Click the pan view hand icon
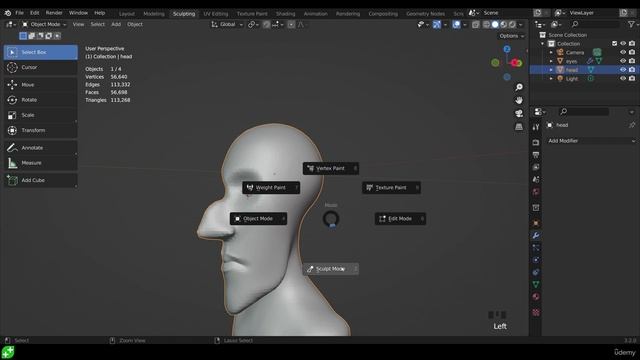This screenshot has width=640, height=360. point(519,100)
